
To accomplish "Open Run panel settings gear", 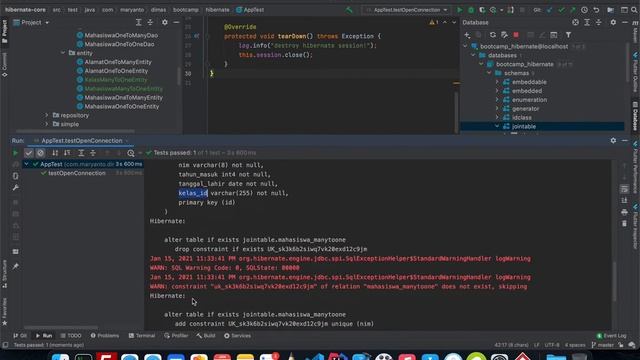I will point(613,140).
